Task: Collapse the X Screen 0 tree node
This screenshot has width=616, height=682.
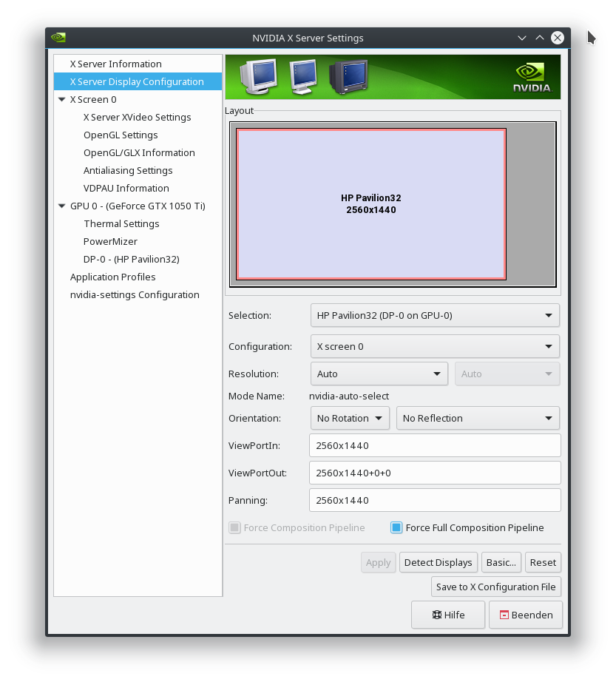Action: coord(61,100)
